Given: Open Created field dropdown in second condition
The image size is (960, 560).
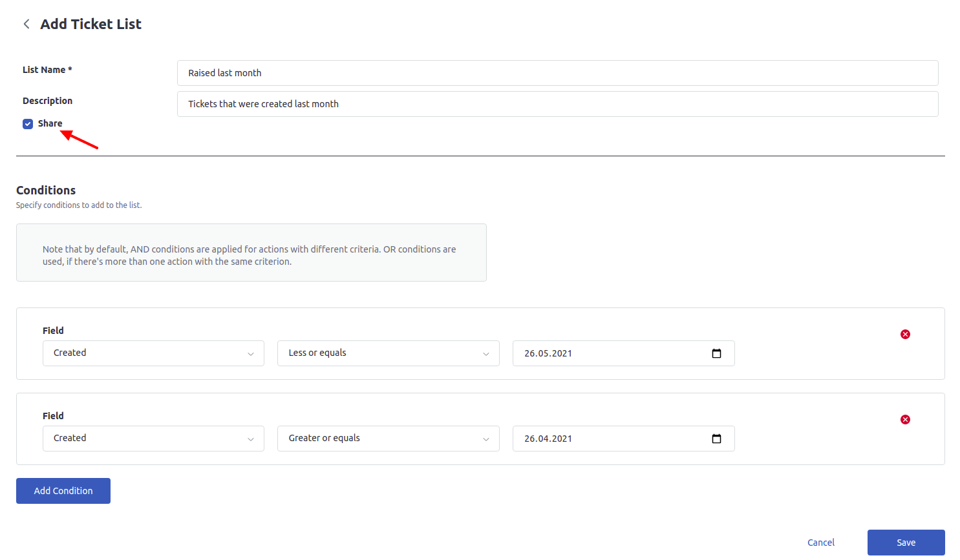Looking at the screenshot, I should pyautogui.click(x=153, y=439).
